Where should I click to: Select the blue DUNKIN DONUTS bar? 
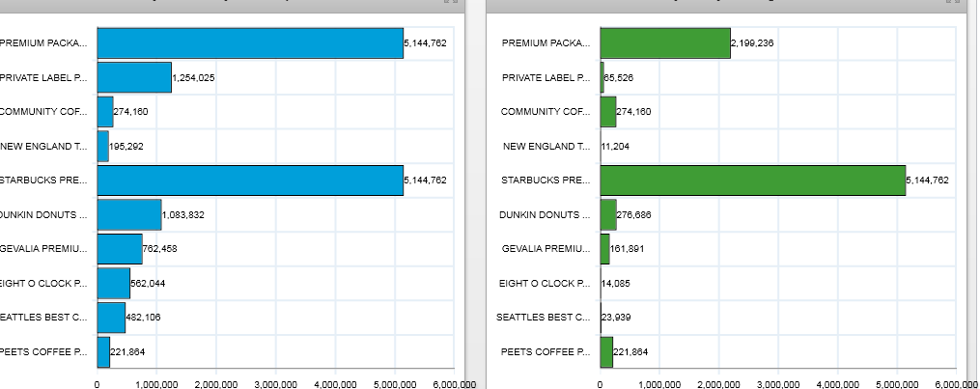(129, 214)
